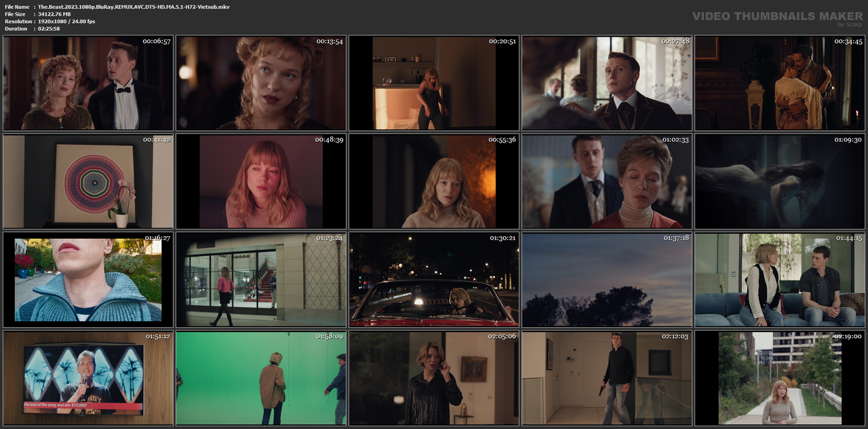Pick the 01:16:27 close-up thumbnail

[x=88, y=280]
